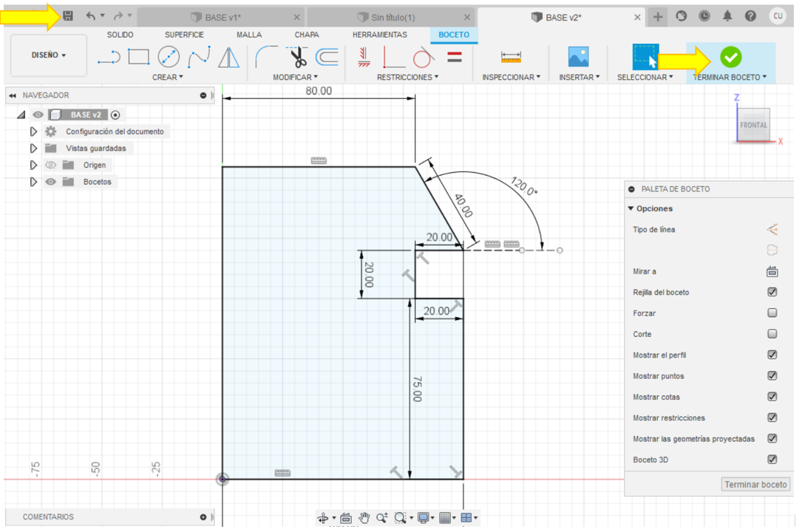Image resolution: width=802 pixels, height=532 pixels.
Task: Select the Line sketch tool
Action: tap(109, 57)
